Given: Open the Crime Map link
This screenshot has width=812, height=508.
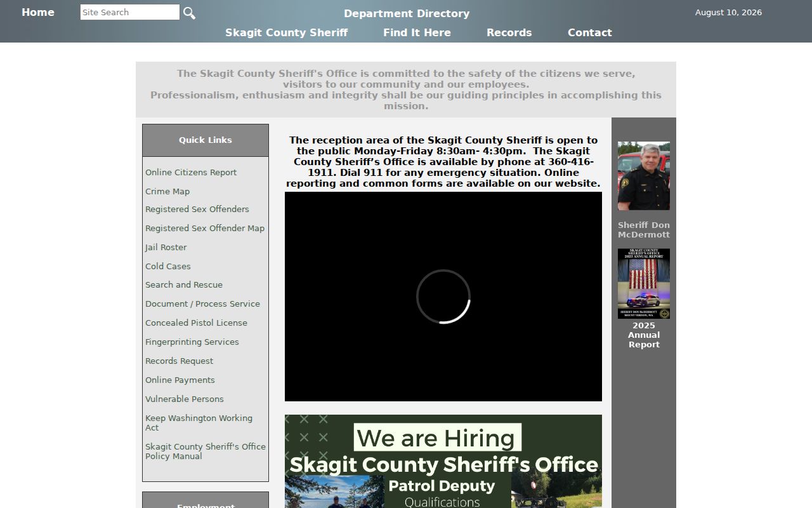Looking at the screenshot, I should coord(167,191).
